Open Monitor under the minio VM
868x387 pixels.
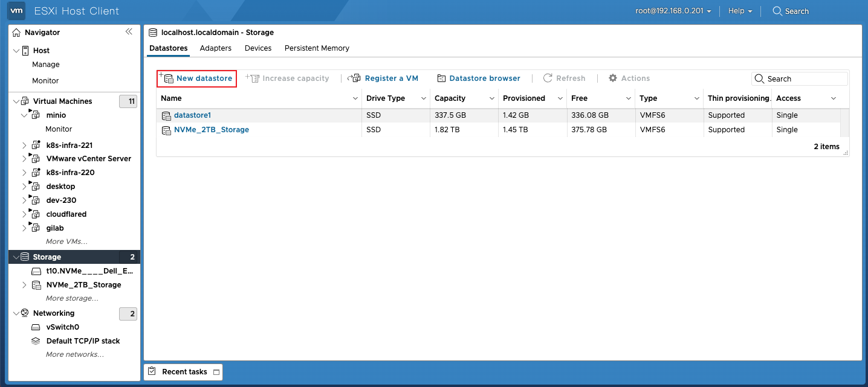click(59, 129)
